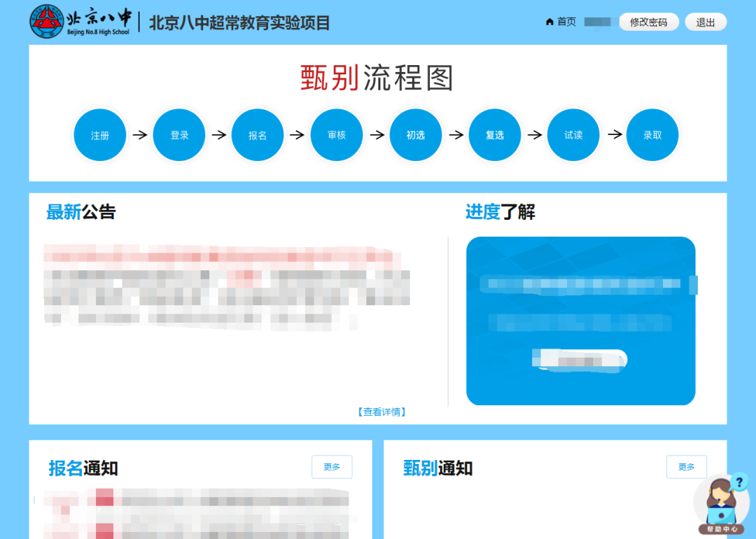
Task: Click the blurred username in the header
Action: (597, 22)
